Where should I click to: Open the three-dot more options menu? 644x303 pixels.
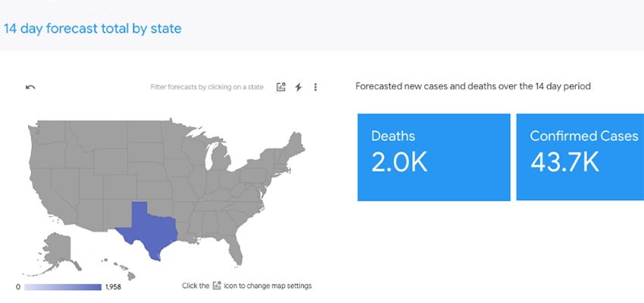[315, 87]
